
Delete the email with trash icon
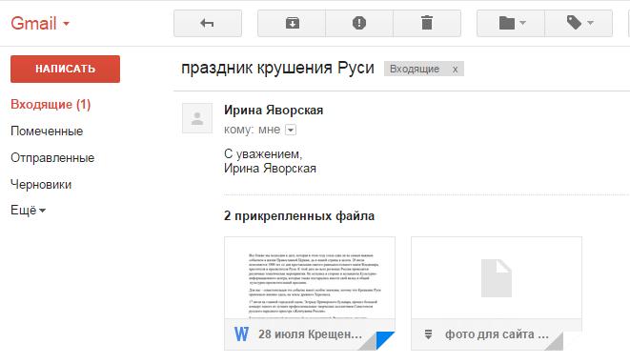[x=427, y=23]
